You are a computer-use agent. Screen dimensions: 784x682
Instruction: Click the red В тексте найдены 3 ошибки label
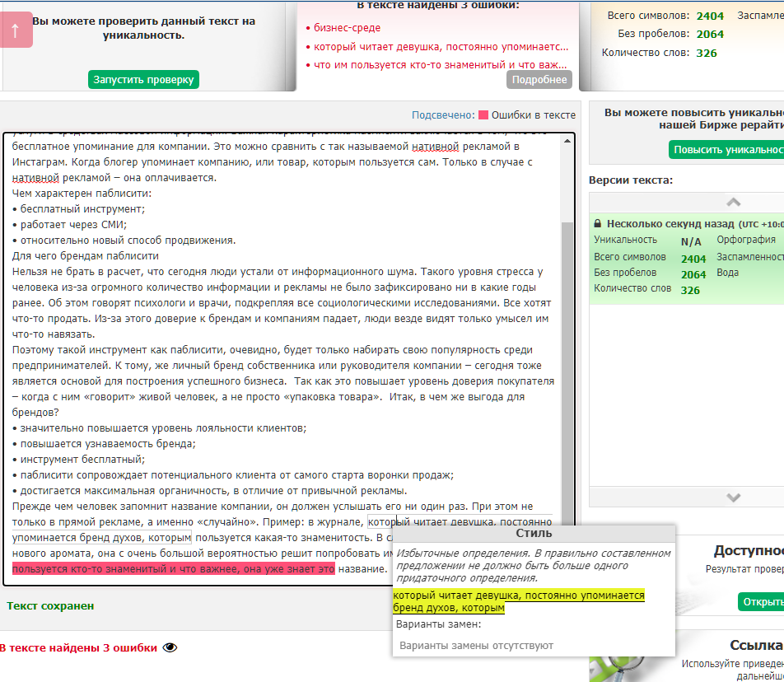(78, 647)
